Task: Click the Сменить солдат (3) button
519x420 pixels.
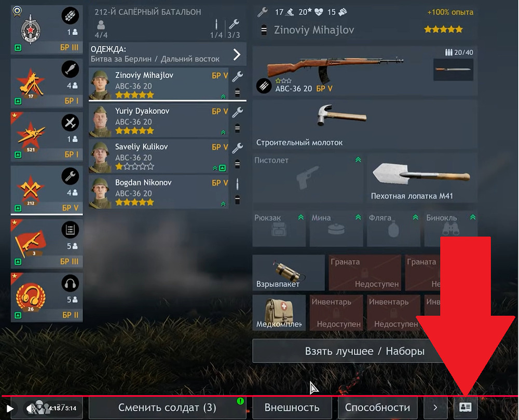Action: (x=167, y=408)
